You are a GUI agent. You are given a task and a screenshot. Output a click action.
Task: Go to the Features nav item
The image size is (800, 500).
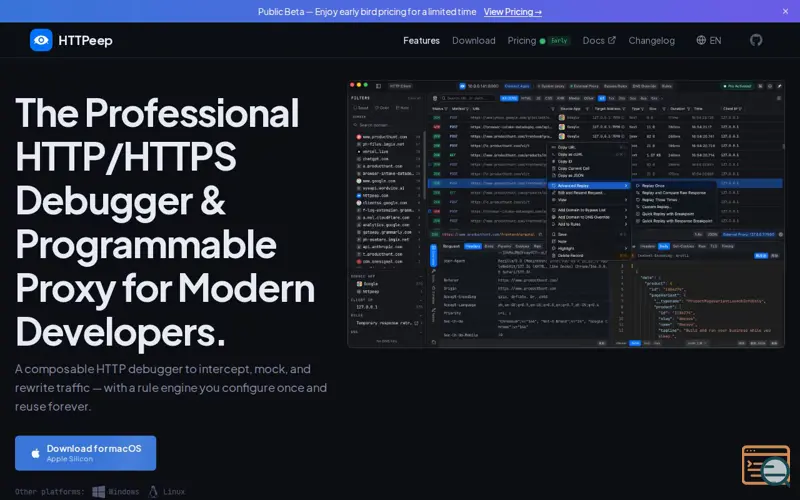point(421,40)
